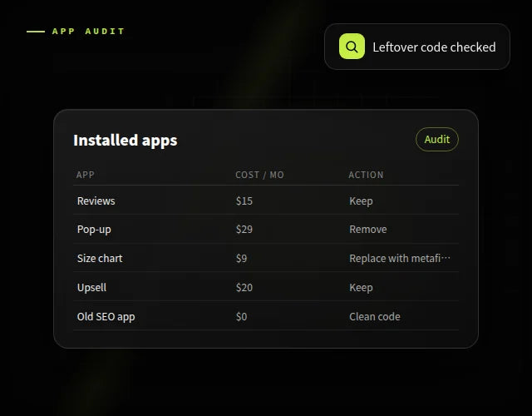532x416 pixels.
Task: Click the Keep action in the Reviews row
Action: tap(361, 201)
